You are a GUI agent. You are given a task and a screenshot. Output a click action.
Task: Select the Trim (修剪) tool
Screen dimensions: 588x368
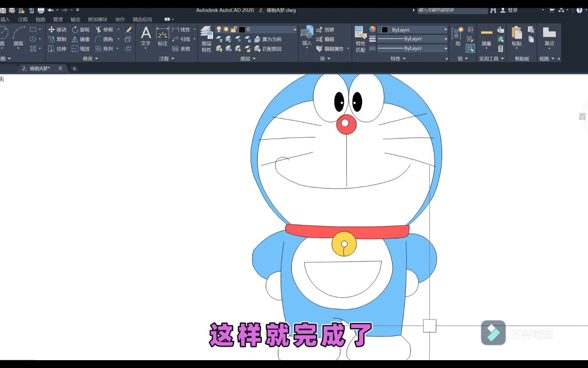tap(104, 30)
